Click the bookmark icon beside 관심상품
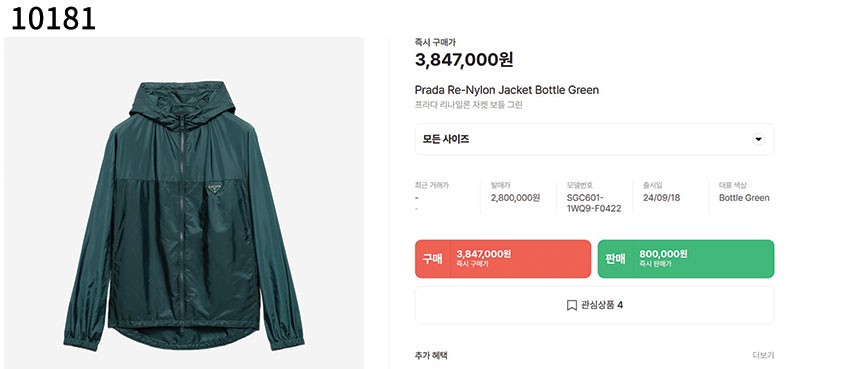This screenshot has width=860, height=369. pyautogui.click(x=572, y=305)
